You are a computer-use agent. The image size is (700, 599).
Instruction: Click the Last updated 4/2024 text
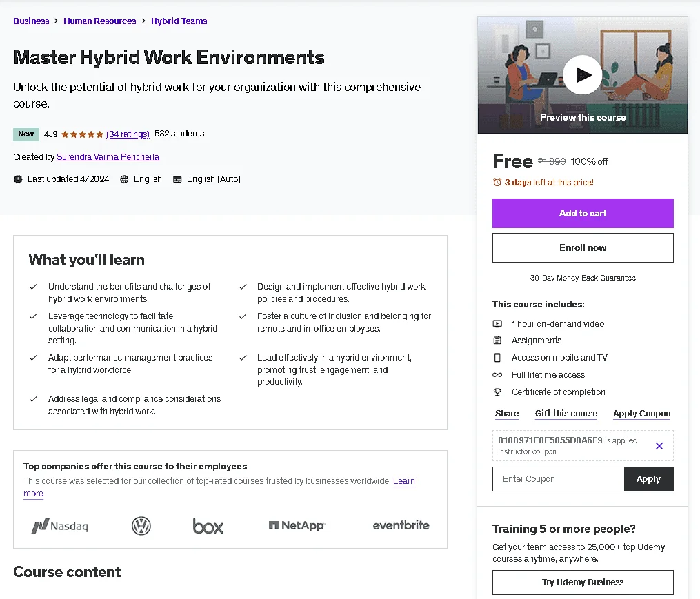pyautogui.click(x=68, y=179)
